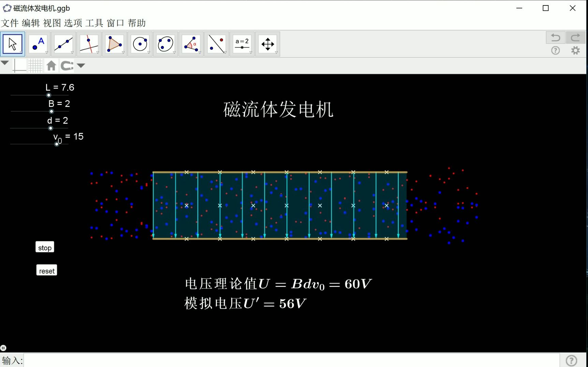Image resolution: width=588 pixels, height=367 pixels.
Task: Toggle axes display in style bar
Action: (x=19, y=65)
